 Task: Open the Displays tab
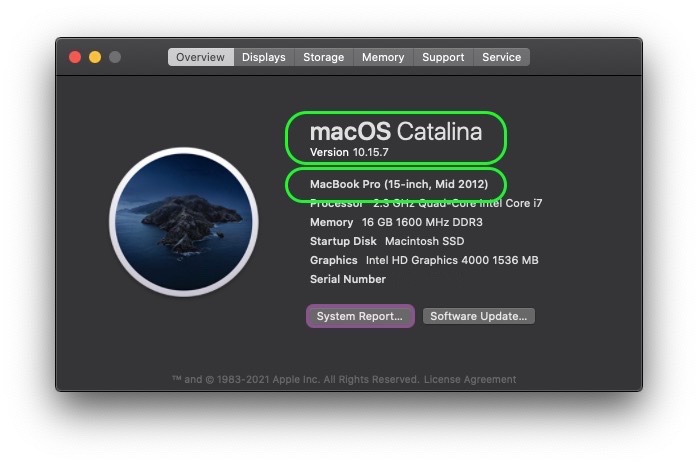264,57
